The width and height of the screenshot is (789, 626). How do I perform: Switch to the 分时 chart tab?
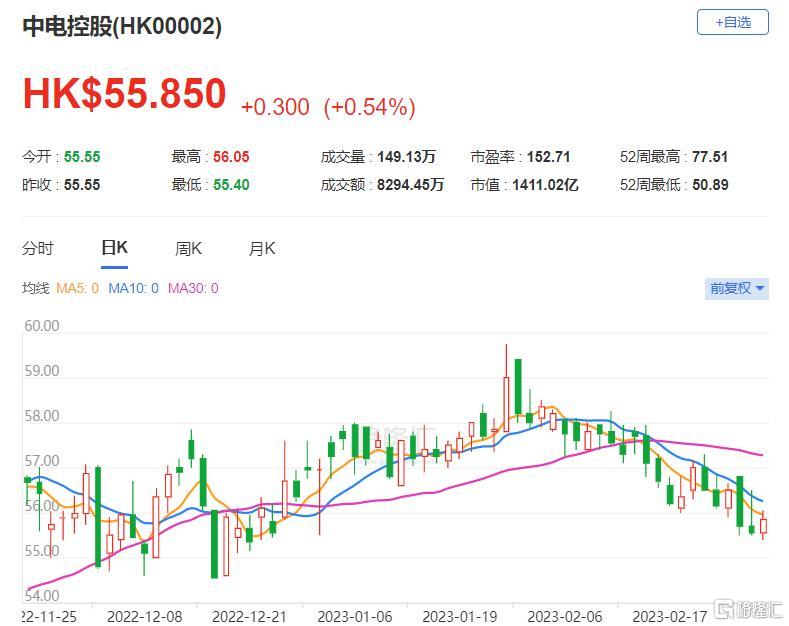point(38,249)
